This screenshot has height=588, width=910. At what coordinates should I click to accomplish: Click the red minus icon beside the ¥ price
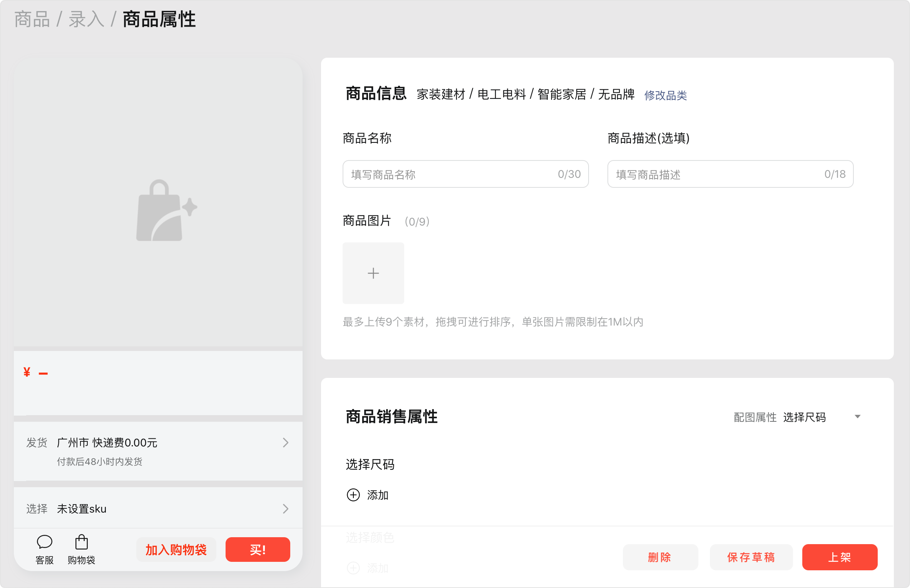click(x=43, y=373)
